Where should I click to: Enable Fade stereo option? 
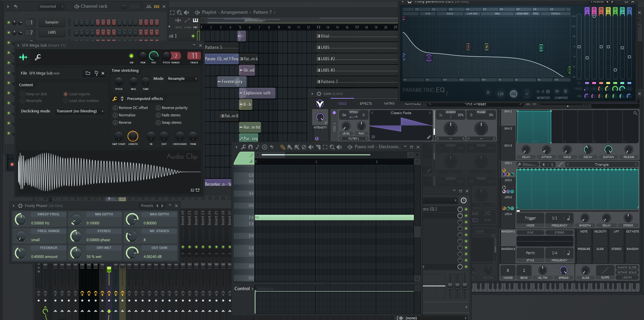coord(158,115)
